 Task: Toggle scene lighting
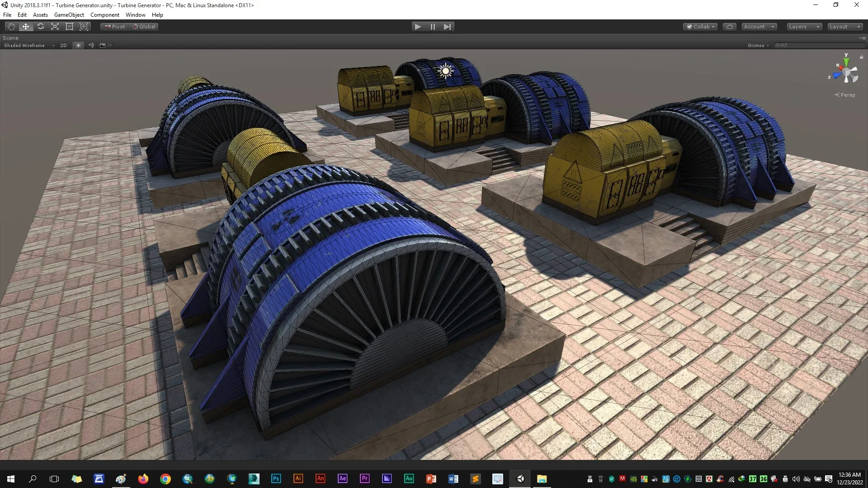coord(78,45)
